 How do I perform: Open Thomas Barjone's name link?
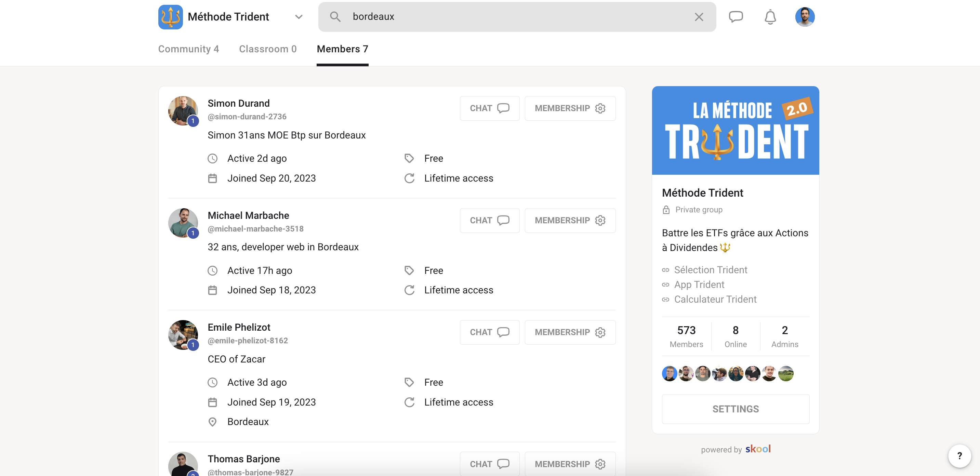[243, 459]
